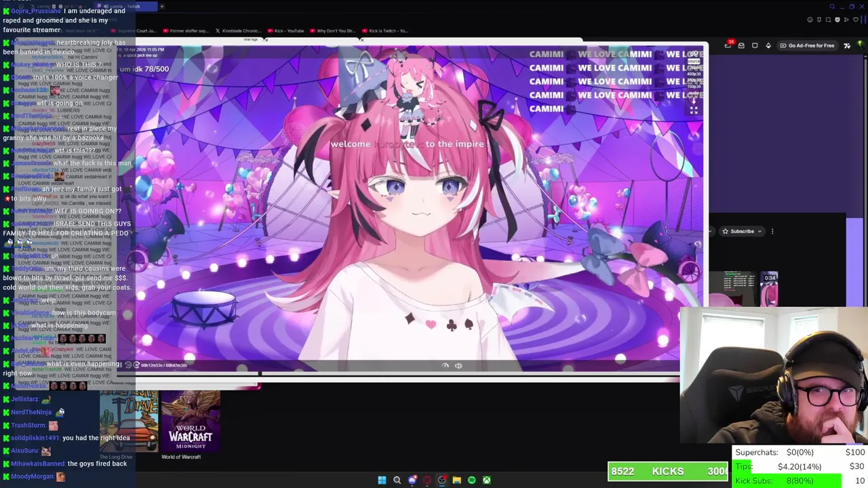Open File Explorer from the taskbar
Viewport: 868px width, 488px height.
pyautogui.click(x=456, y=480)
